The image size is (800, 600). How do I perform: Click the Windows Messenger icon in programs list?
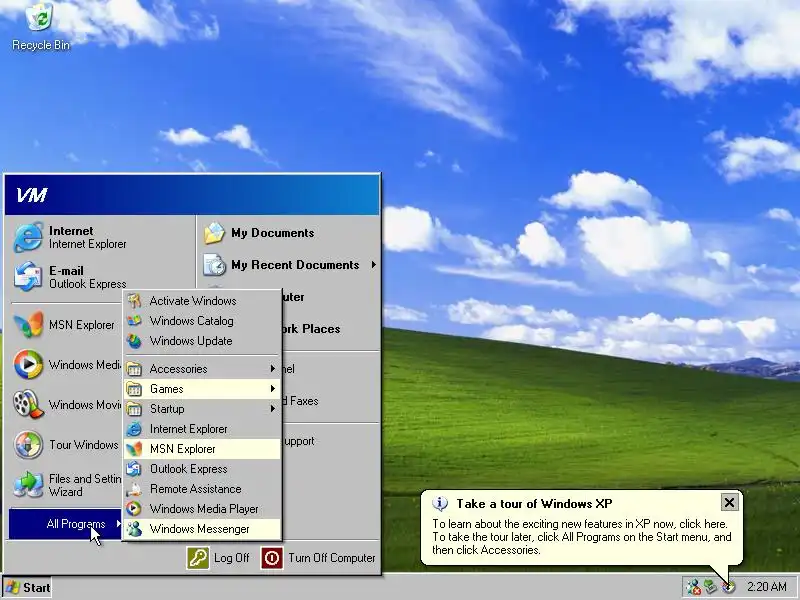[x=134, y=529]
